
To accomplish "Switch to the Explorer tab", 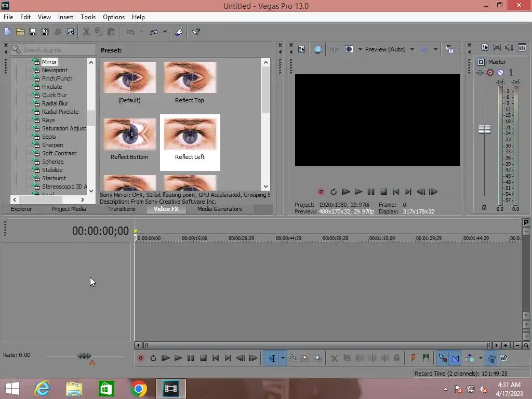I will pos(21,209).
